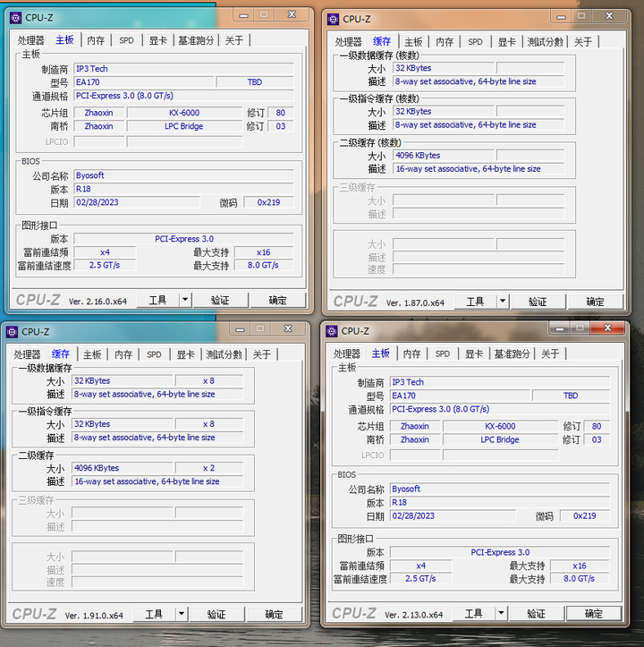The width and height of the screenshot is (644, 647).
Task: Minimize the CPU-Z 2.16.0 window
Action: pos(244,15)
